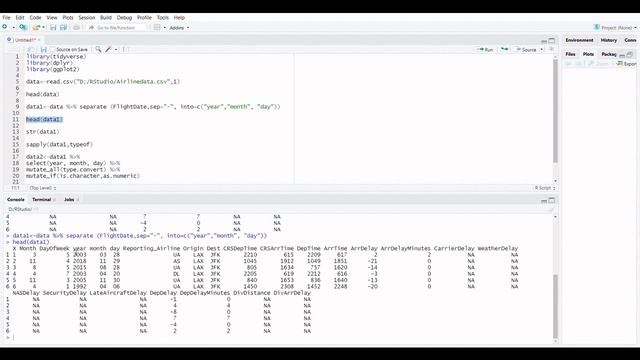Open the Project (None) dropdown

pyautogui.click(x=615, y=27)
